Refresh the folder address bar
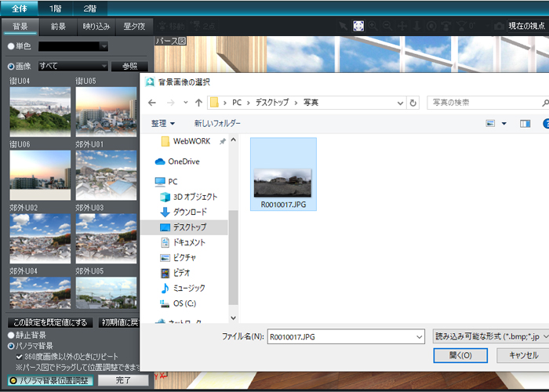The height and width of the screenshot is (392, 549). click(x=413, y=103)
